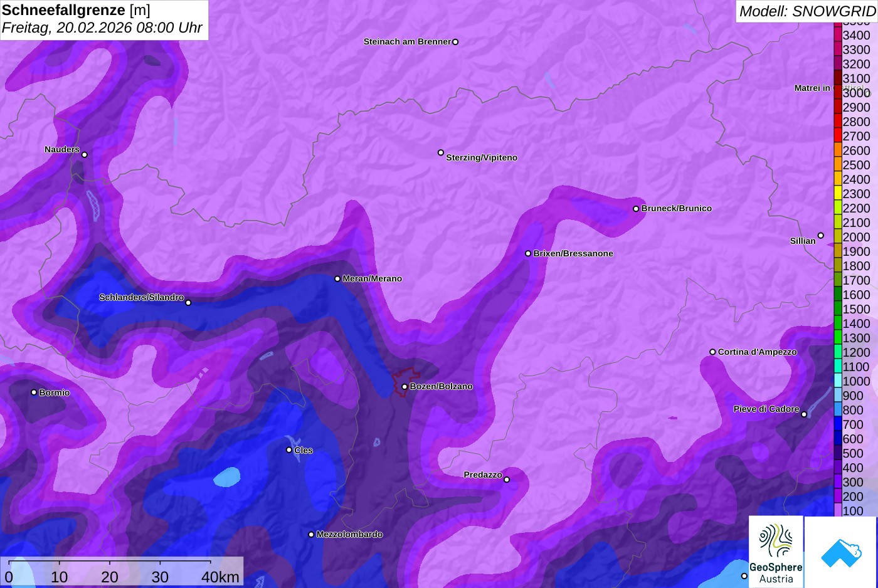
Task: Click the Cortina d'Ampezzo marker dot
Action: 712,352
